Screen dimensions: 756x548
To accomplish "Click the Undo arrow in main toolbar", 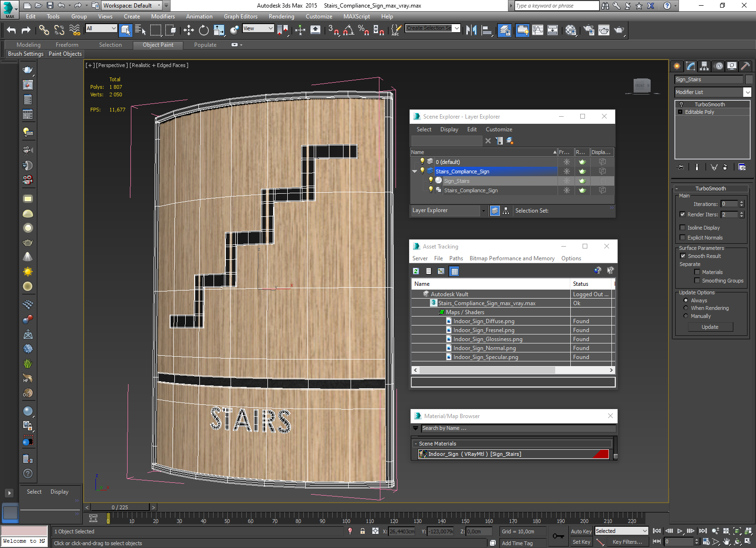I will pos(11,30).
